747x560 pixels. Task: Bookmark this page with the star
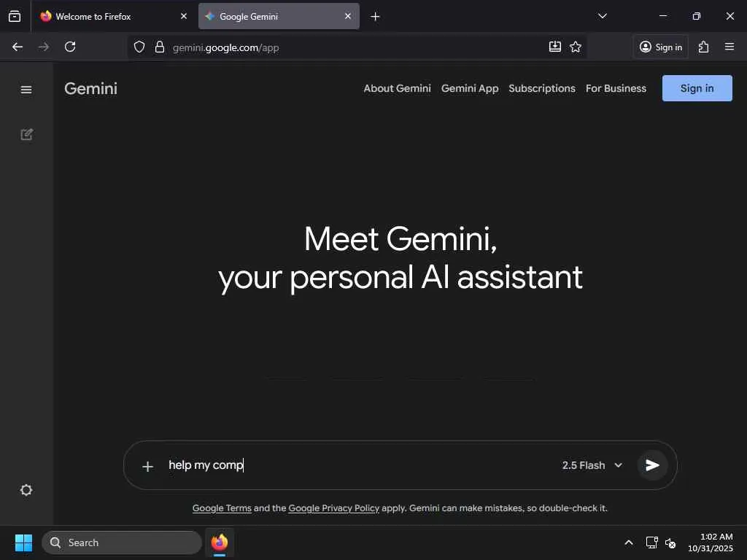pos(576,47)
